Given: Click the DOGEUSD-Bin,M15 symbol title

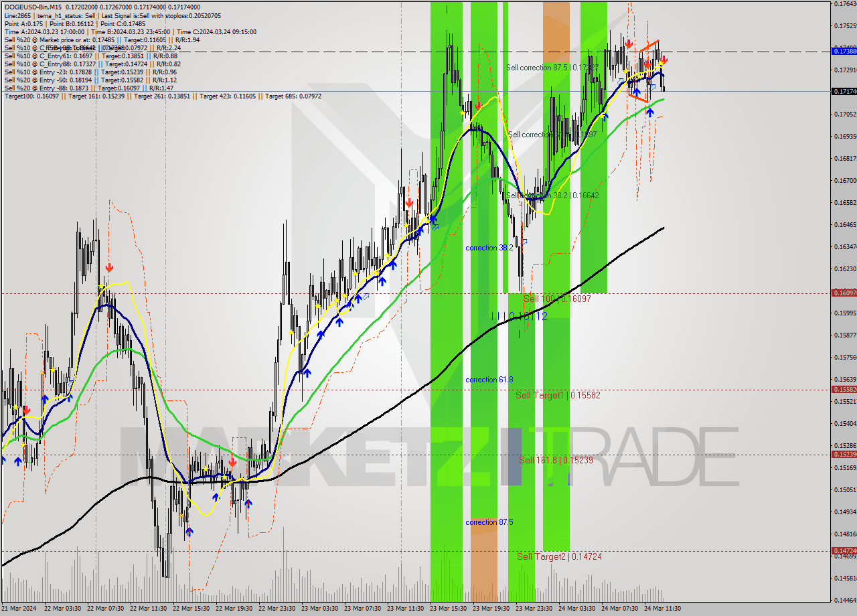Looking at the screenshot, I should pyautogui.click(x=34, y=7).
